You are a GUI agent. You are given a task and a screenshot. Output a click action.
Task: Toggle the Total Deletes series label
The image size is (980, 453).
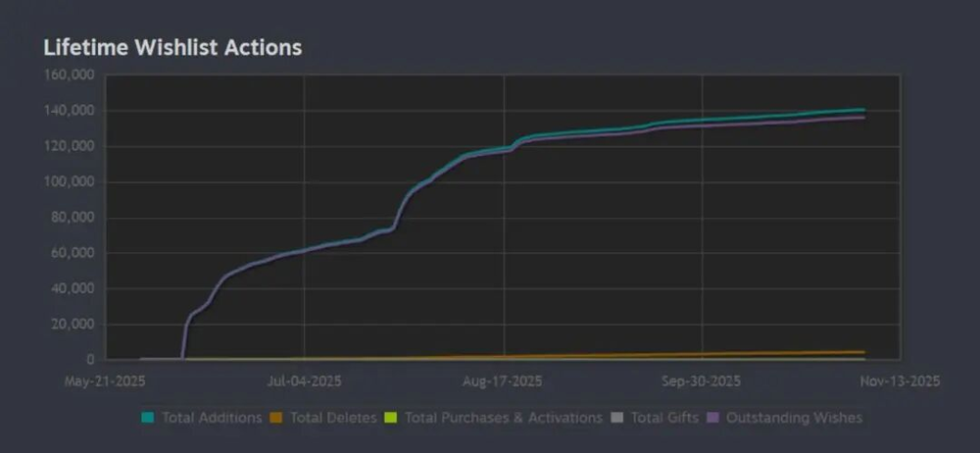(334, 418)
